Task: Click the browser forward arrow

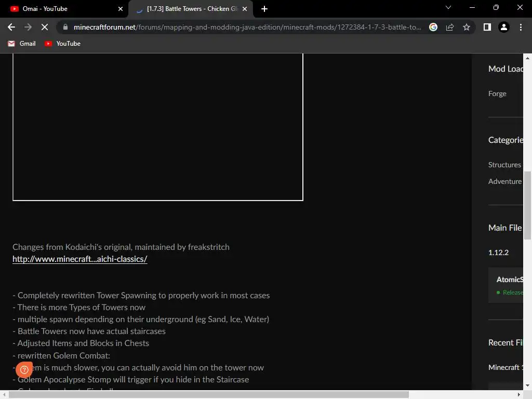Action: pos(28,27)
